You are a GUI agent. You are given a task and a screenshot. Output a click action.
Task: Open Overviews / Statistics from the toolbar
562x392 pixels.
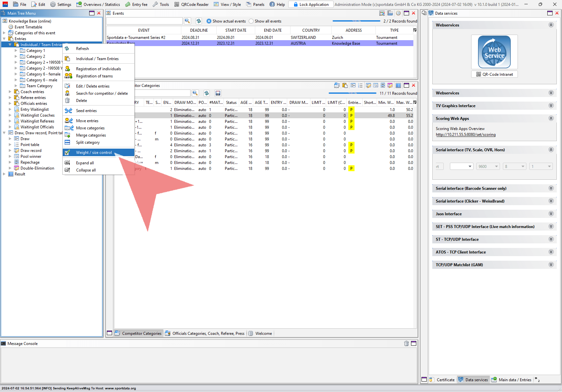[x=98, y=4]
